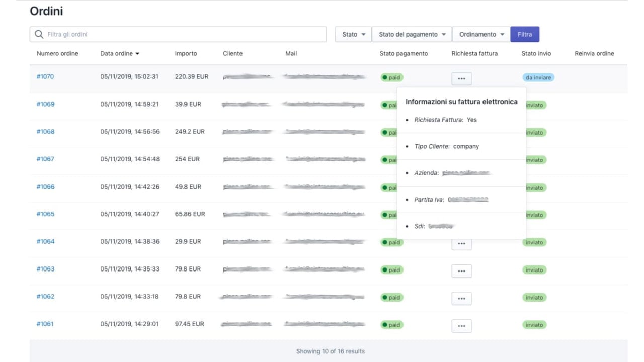The image size is (644, 362).
Task: Click amount '49.8 EUR'
Action: click(x=188, y=187)
